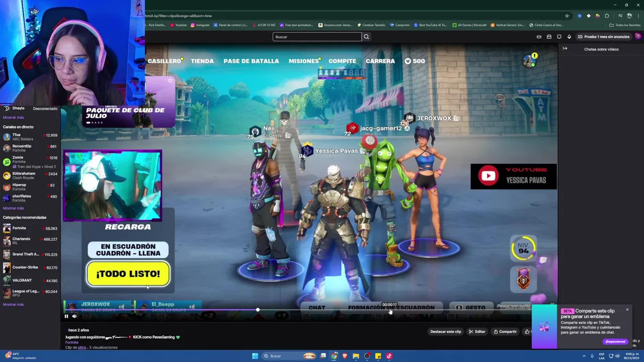Viewport: 644px width, 362px height.
Task: Click Destacar este clip button
Action: point(445,331)
